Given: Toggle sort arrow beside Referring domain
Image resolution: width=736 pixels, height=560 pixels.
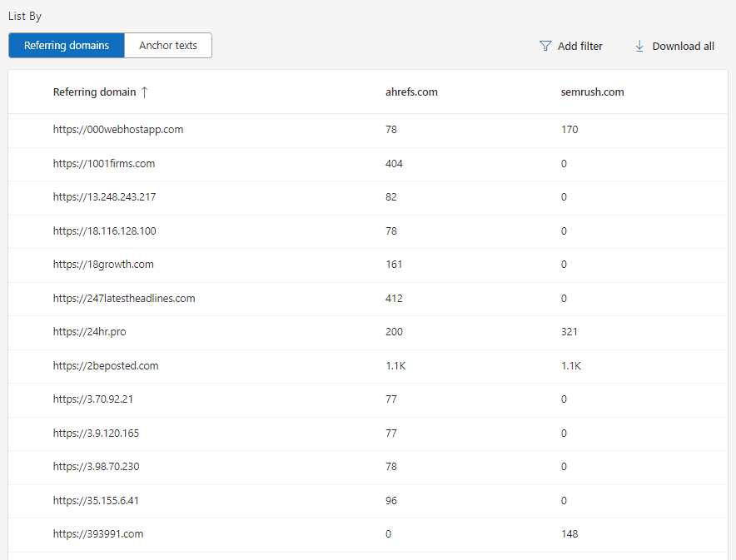Looking at the screenshot, I should pos(145,92).
